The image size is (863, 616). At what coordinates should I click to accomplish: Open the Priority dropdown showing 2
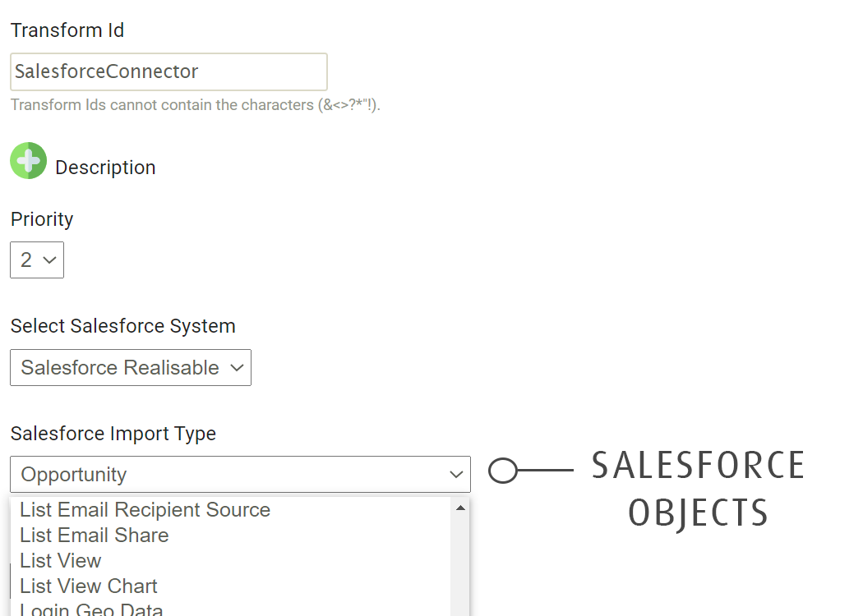[x=37, y=260]
